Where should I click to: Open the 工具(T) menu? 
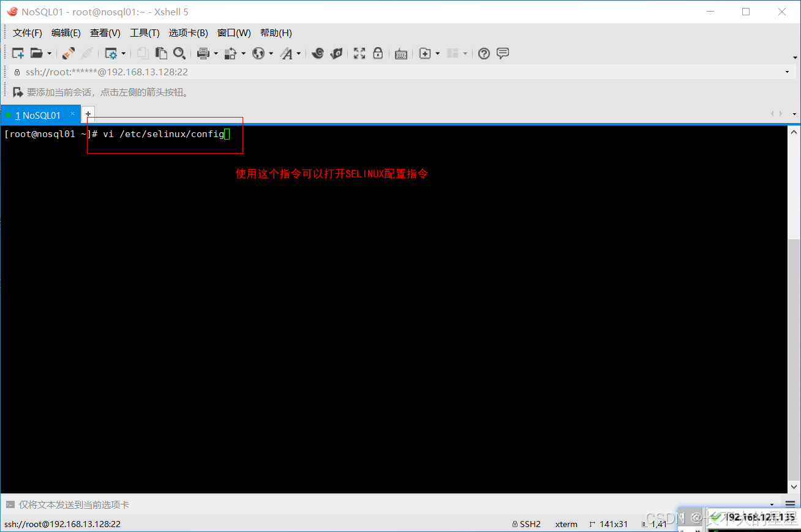pyautogui.click(x=145, y=32)
